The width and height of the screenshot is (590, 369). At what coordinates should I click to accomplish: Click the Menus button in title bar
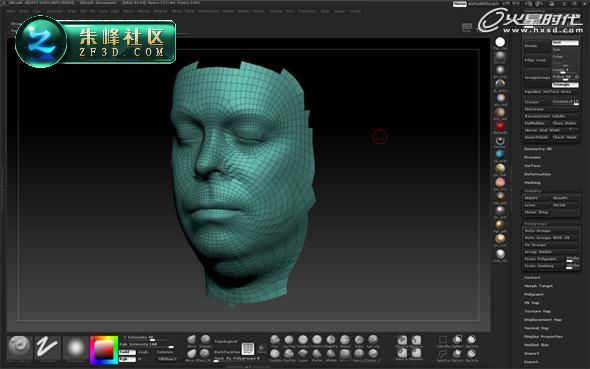point(459,4)
